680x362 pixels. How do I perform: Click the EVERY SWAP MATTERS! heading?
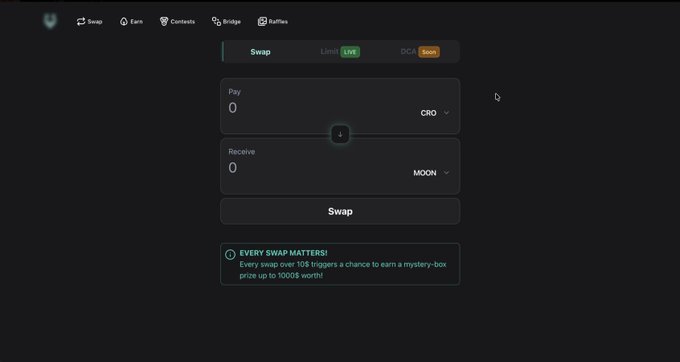coord(283,253)
